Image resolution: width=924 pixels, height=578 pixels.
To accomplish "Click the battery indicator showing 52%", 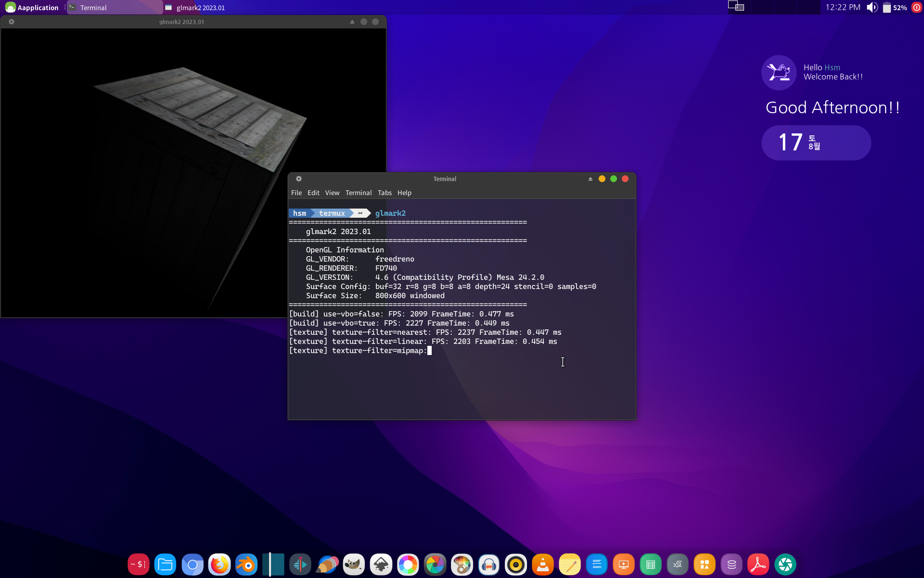I will pos(895,8).
